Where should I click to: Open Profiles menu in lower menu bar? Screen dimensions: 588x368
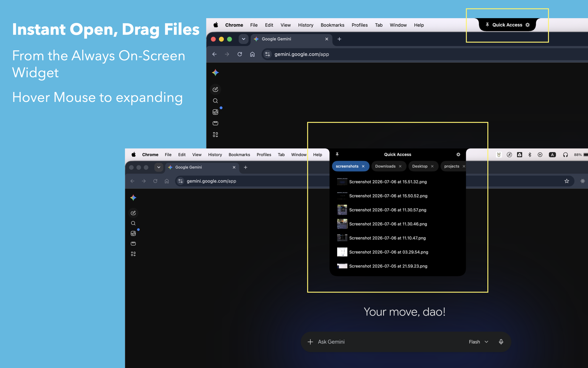click(x=264, y=155)
